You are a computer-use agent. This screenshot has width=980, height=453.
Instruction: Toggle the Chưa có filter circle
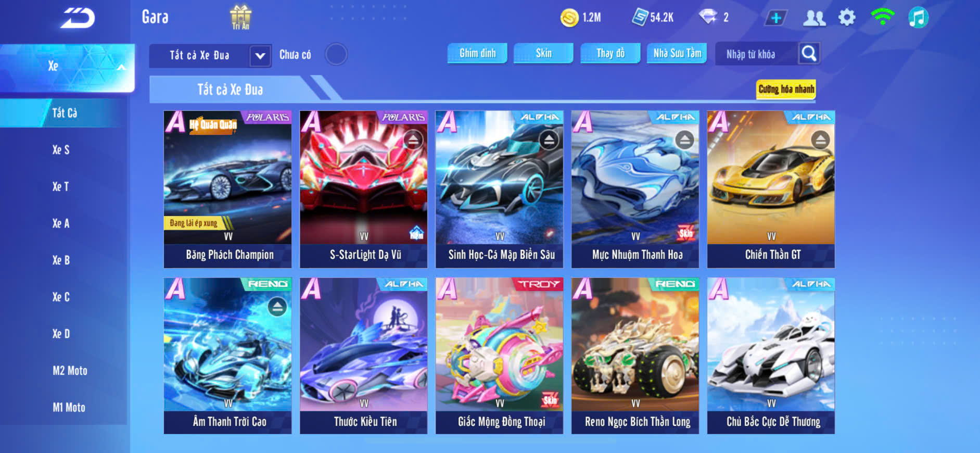click(x=336, y=54)
